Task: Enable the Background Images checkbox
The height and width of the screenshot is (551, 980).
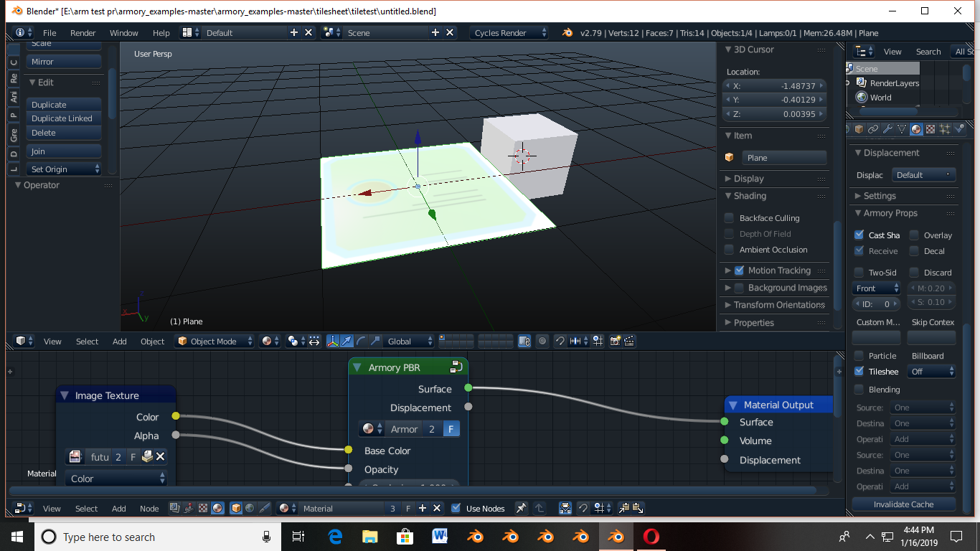Action: click(x=739, y=288)
